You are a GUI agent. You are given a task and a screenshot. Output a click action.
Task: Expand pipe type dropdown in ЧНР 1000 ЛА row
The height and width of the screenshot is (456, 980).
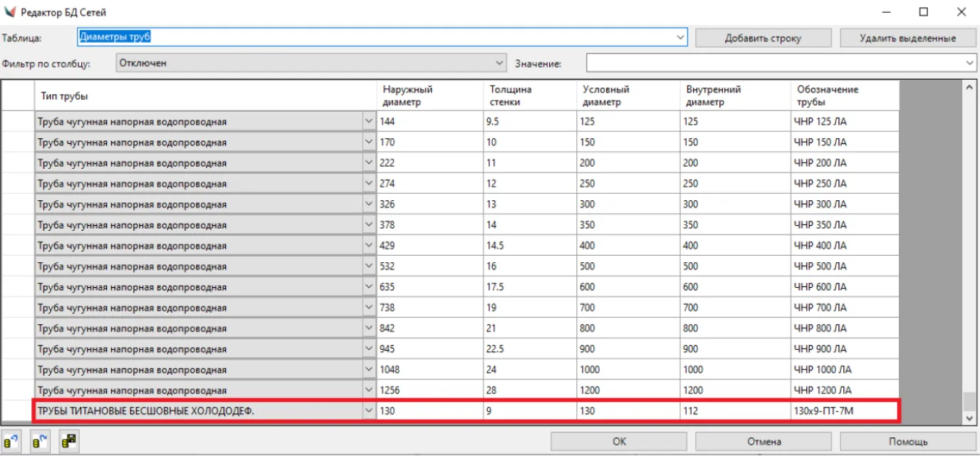coord(369,369)
